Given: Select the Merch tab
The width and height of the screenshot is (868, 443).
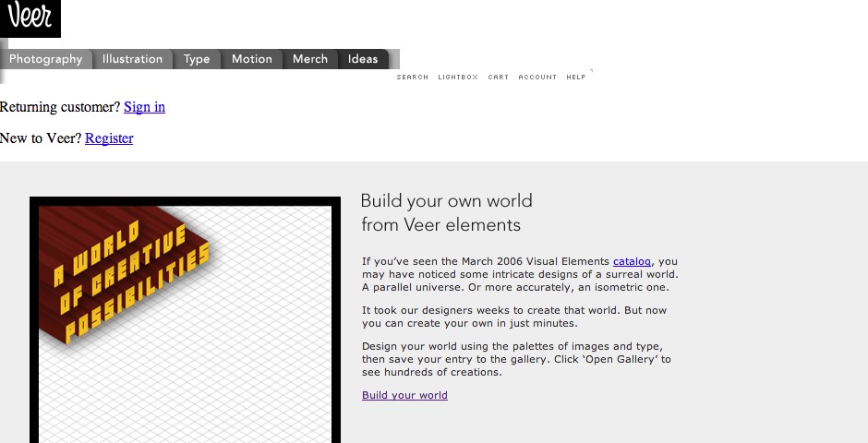Looking at the screenshot, I should 310,59.
